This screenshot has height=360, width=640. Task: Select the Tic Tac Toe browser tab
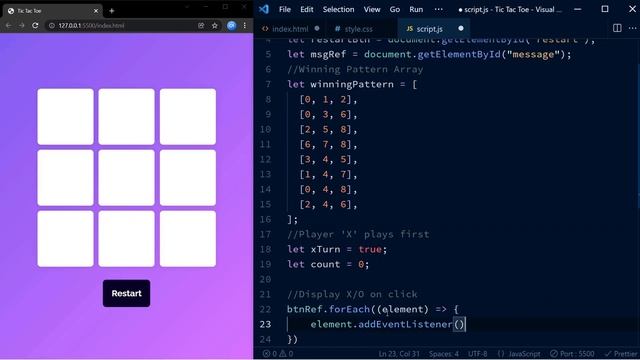(x=52, y=11)
